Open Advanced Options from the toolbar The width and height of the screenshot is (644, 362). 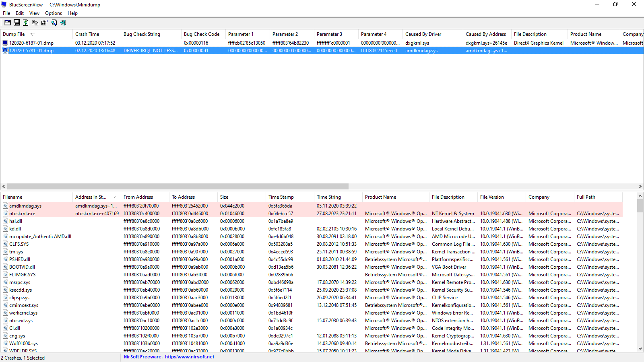click(x=8, y=23)
